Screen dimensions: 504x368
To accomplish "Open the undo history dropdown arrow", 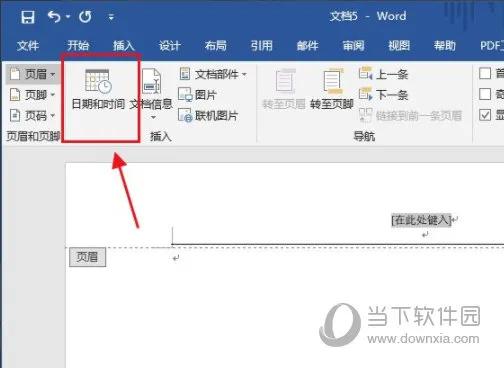I will (x=68, y=16).
